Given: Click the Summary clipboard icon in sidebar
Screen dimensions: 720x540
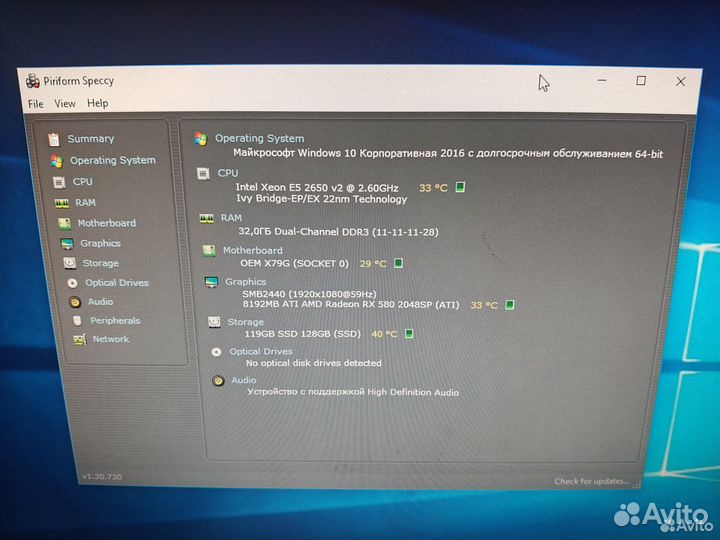Looking at the screenshot, I should (54, 139).
